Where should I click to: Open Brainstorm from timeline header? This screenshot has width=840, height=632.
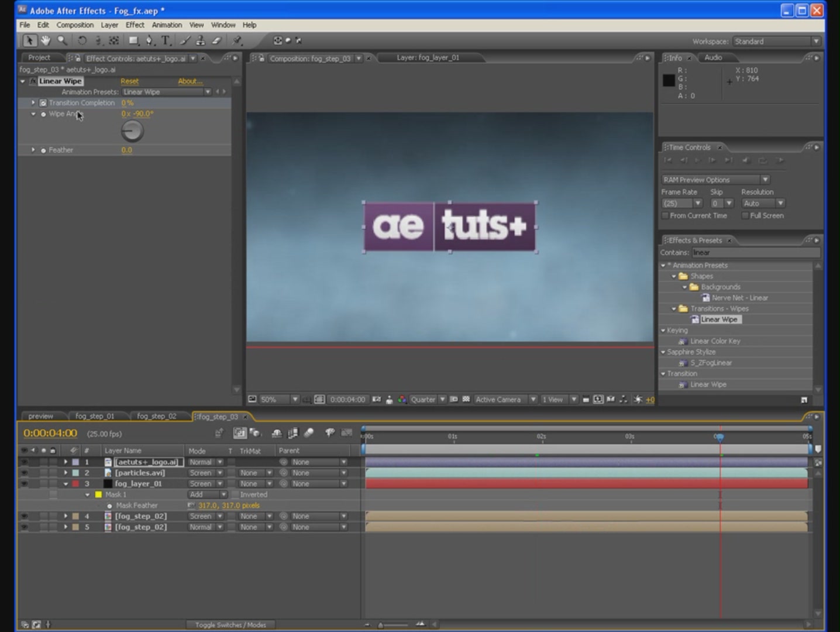[330, 433]
